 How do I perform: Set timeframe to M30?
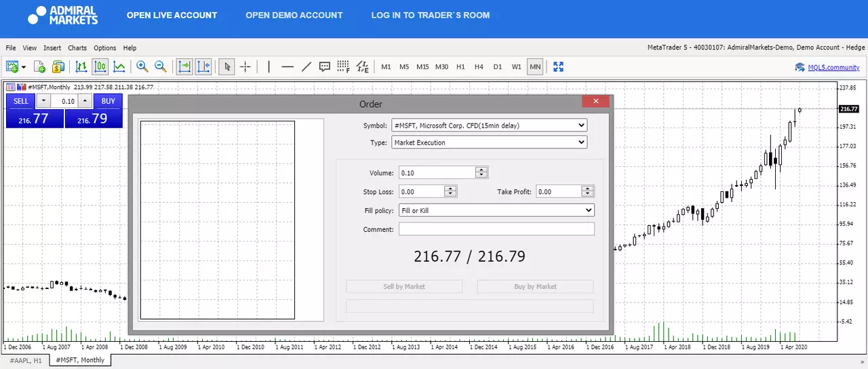coord(441,67)
